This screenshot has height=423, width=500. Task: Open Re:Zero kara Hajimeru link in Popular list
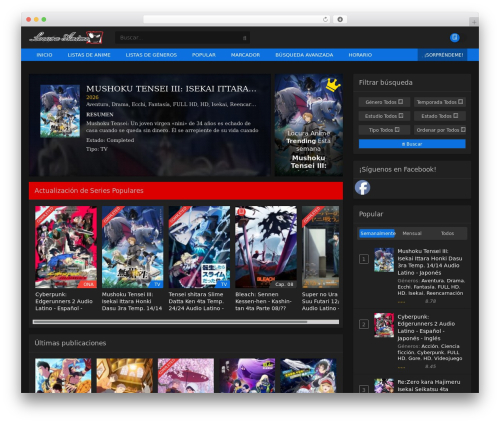click(x=429, y=386)
